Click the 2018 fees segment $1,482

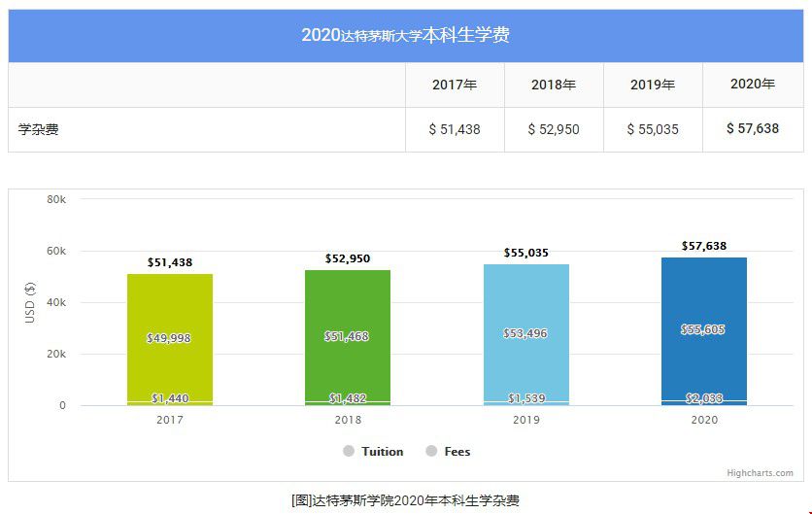click(x=348, y=403)
